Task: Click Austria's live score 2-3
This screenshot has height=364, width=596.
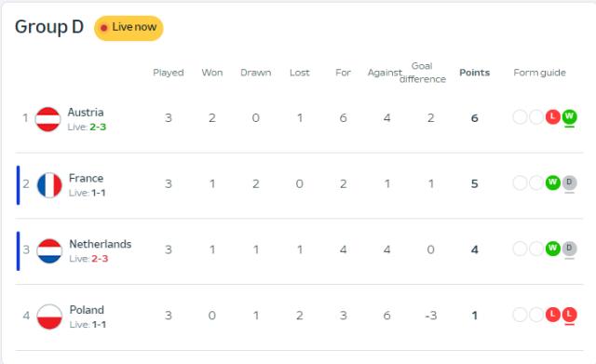Action: pyautogui.click(x=98, y=127)
